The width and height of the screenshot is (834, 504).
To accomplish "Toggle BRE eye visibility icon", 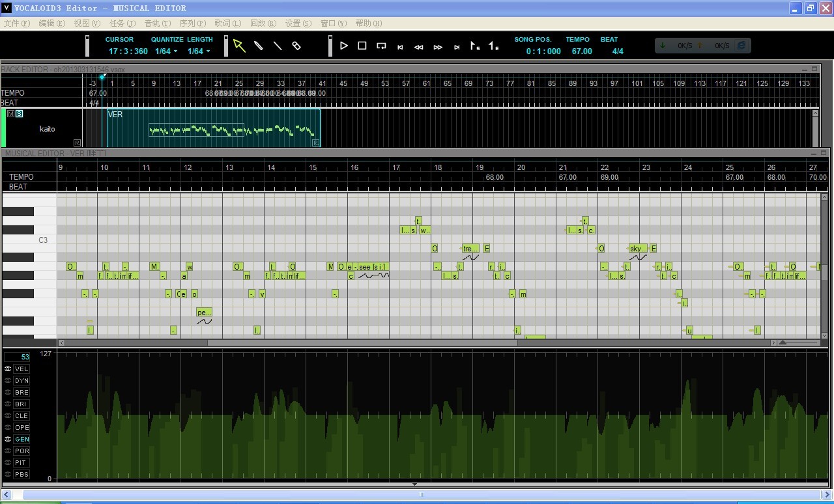I will pos(8,392).
